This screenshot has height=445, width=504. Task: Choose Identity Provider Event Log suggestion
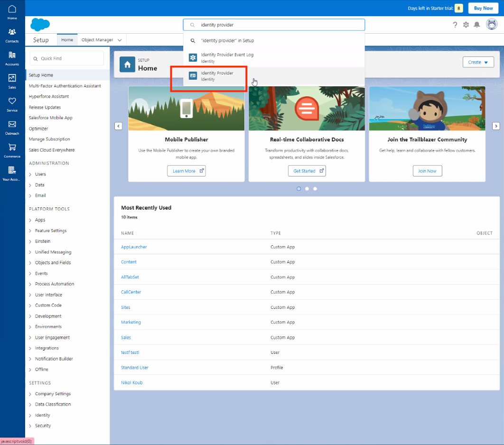click(274, 57)
